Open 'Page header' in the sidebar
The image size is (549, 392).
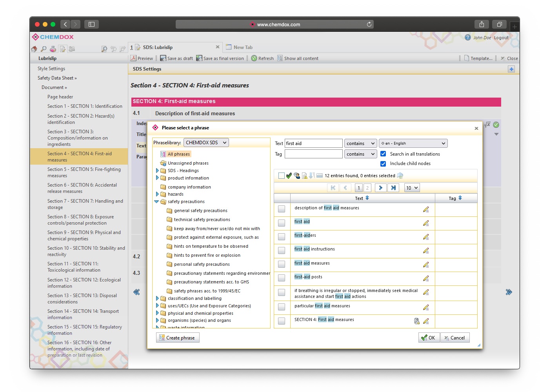60,97
